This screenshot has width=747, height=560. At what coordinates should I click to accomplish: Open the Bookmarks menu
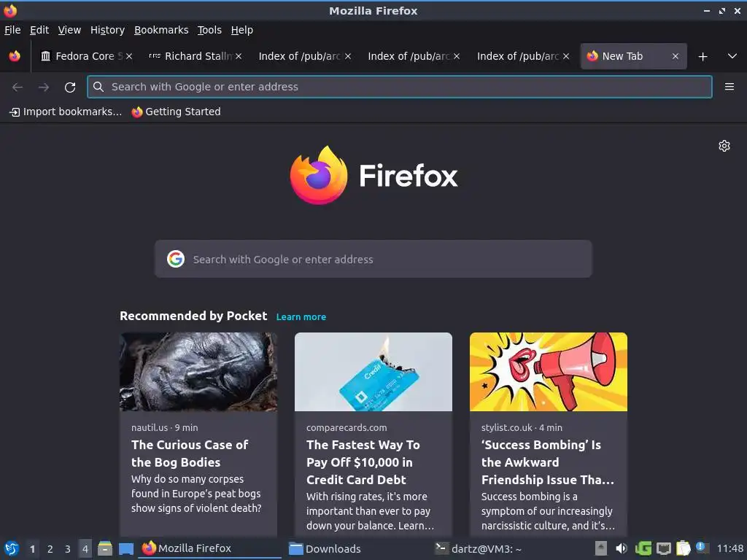click(x=161, y=30)
